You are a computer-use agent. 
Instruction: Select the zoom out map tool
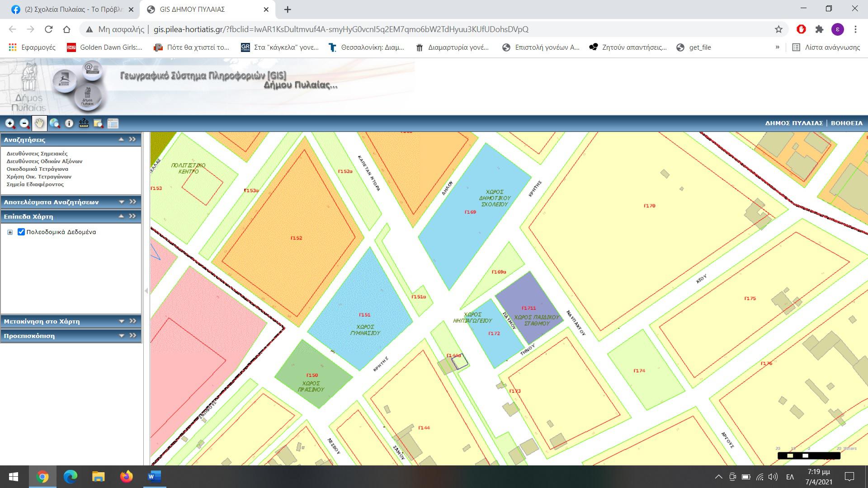pyautogui.click(x=24, y=123)
